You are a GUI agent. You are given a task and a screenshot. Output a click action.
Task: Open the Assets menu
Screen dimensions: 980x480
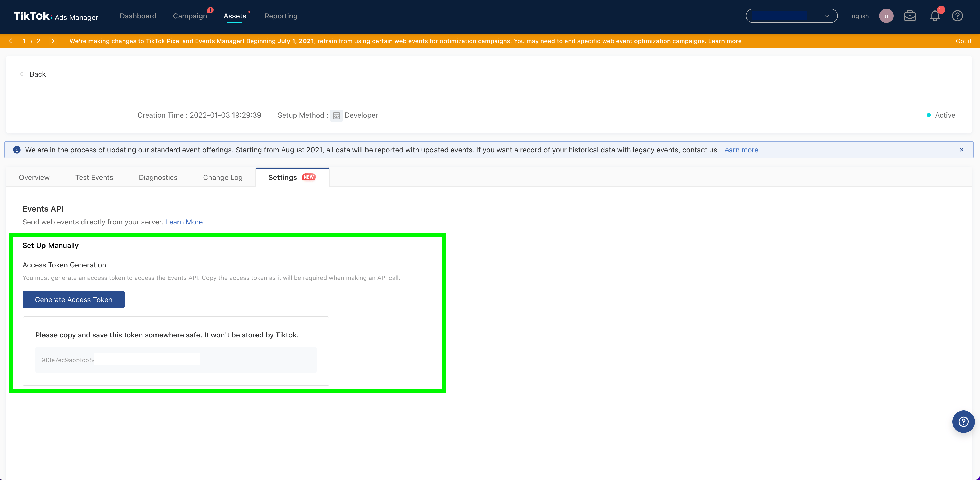tap(235, 16)
